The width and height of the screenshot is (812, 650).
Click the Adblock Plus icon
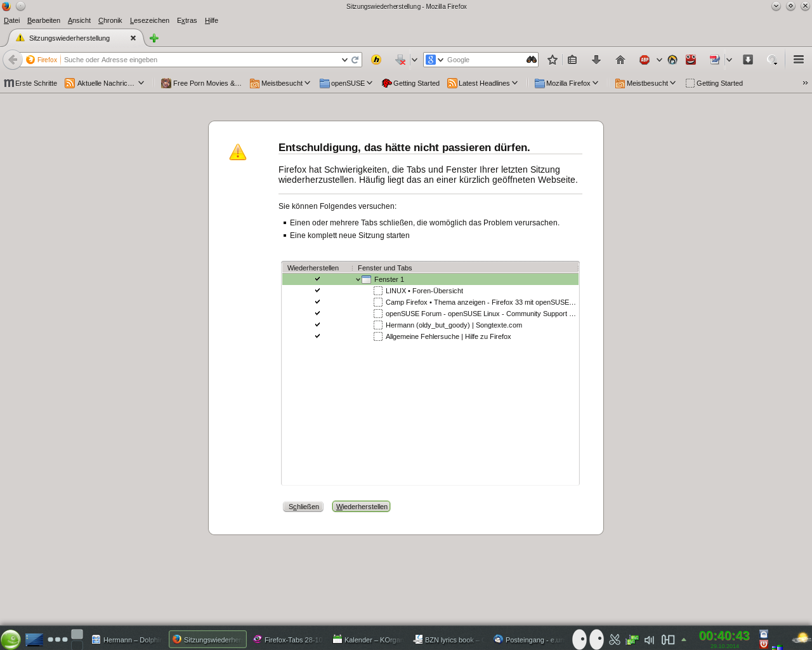tap(645, 60)
